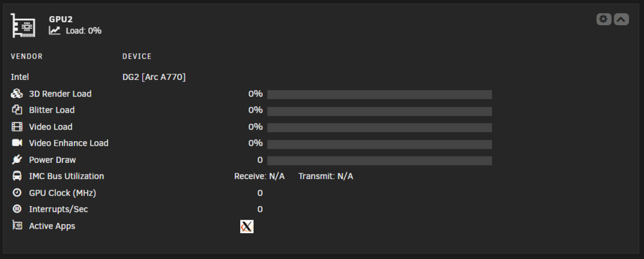This screenshot has height=259, width=644.
Task: Click the Video Enhance Load camera icon
Action: 17,143
